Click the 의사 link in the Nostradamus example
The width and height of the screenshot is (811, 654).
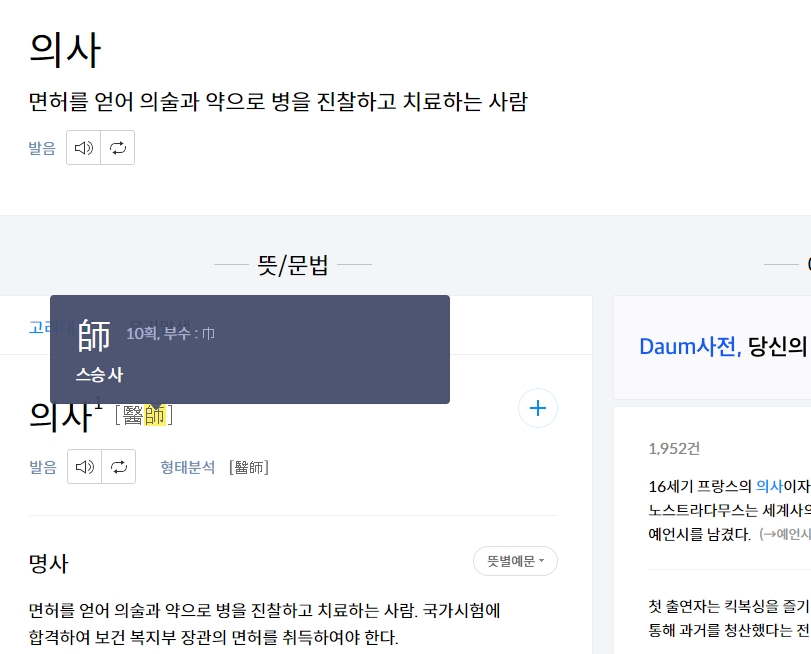point(769,486)
